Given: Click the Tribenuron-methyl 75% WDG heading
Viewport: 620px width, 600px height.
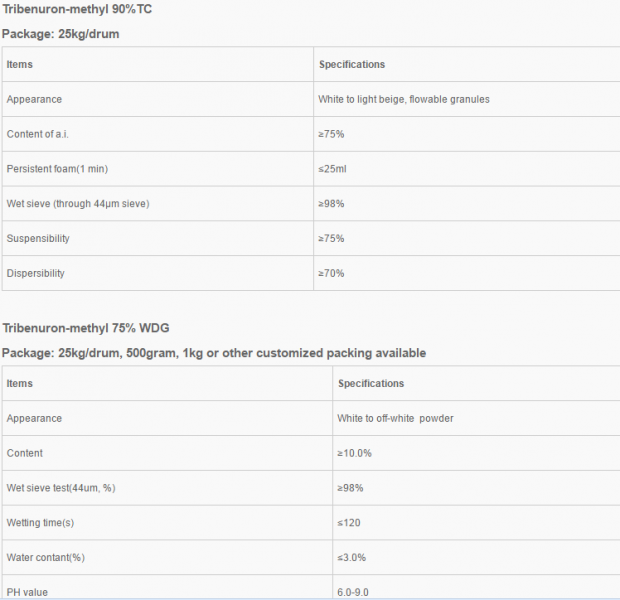Looking at the screenshot, I should coord(86,328).
